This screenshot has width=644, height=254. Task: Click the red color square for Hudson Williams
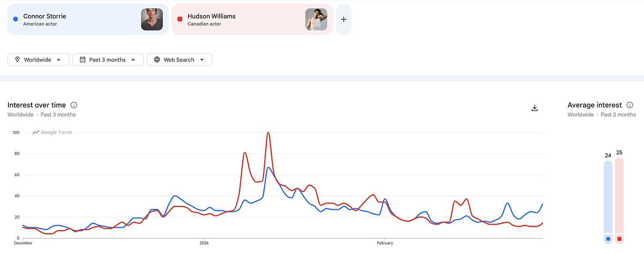(180, 19)
